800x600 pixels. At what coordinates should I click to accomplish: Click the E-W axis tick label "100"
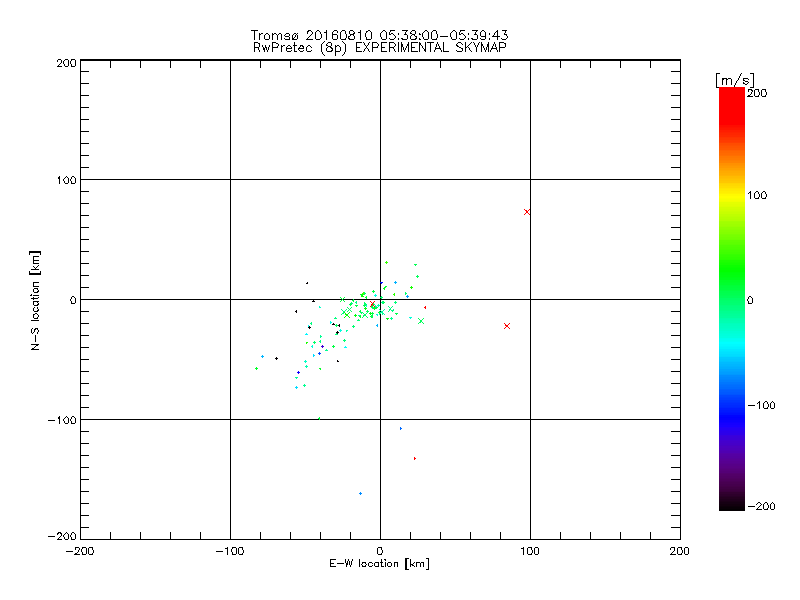[530, 552]
